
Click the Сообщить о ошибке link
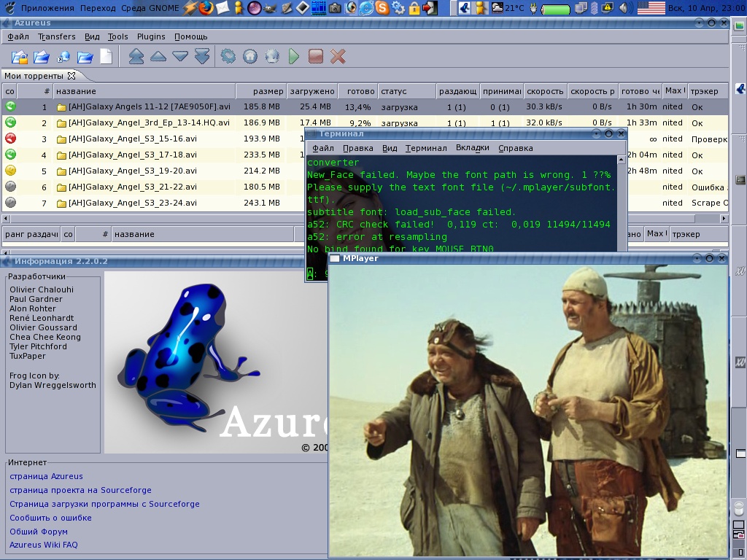pos(50,518)
